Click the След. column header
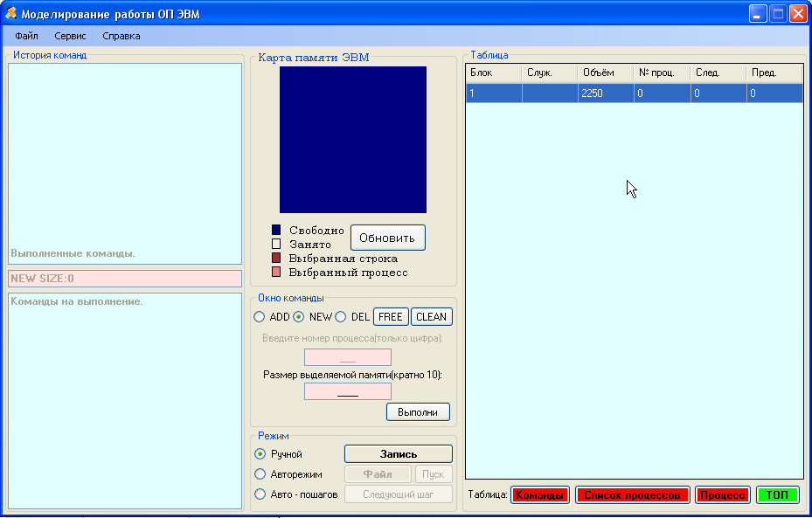Image resolution: width=812 pixels, height=518 pixels. [718, 73]
